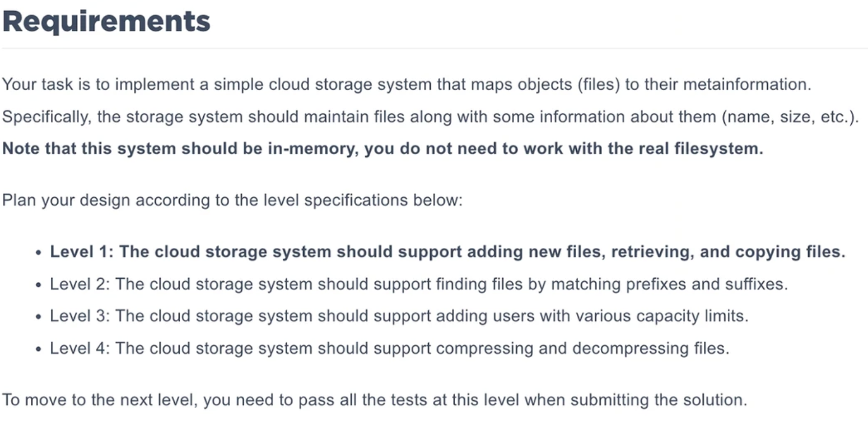Click the phrase "retrieving, and copying files"
This screenshot has height=444, width=868.
pos(727,252)
